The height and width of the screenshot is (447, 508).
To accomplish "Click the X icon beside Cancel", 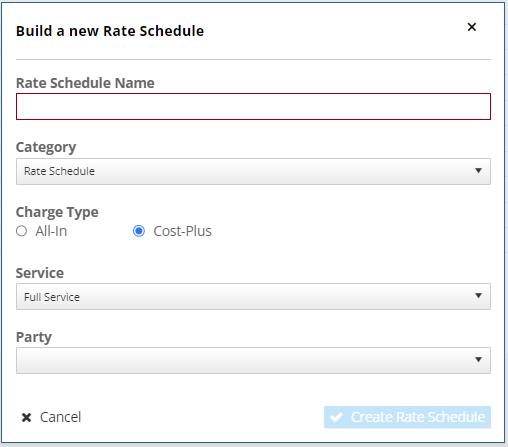I will click(x=26, y=417).
